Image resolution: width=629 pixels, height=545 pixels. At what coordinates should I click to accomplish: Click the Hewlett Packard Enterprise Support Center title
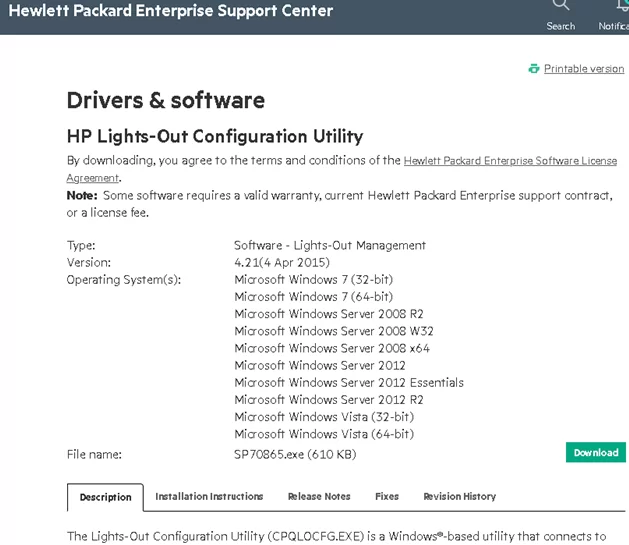[171, 12]
